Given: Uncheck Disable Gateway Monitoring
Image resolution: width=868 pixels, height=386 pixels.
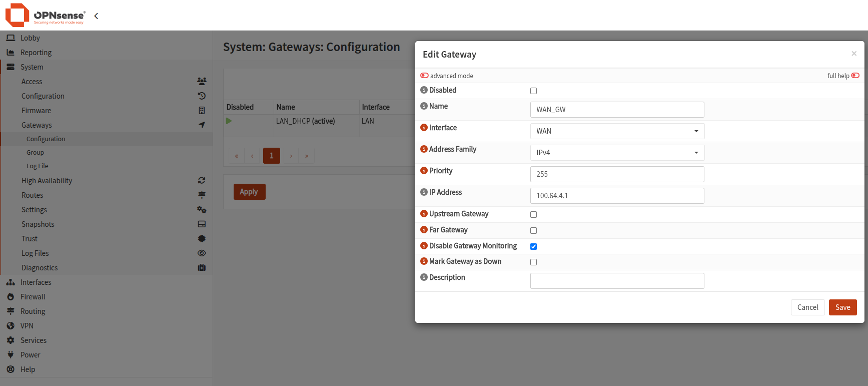Looking at the screenshot, I should [533, 246].
